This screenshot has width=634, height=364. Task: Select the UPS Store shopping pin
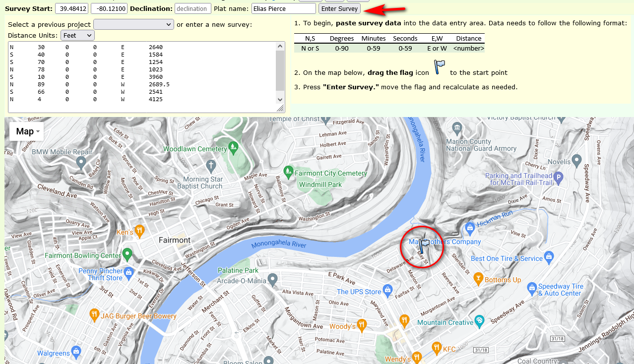(x=388, y=290)
